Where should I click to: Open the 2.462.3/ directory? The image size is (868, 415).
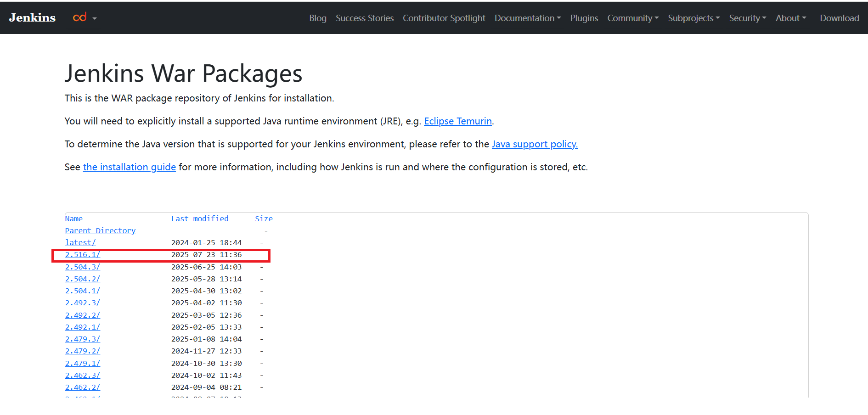83,375
